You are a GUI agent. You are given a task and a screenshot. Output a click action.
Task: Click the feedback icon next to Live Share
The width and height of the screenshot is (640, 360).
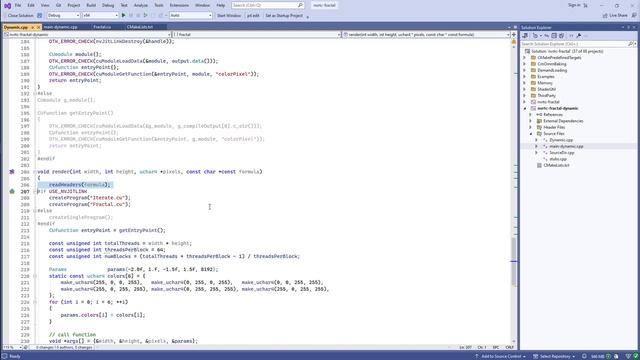[x=634, y=16]
